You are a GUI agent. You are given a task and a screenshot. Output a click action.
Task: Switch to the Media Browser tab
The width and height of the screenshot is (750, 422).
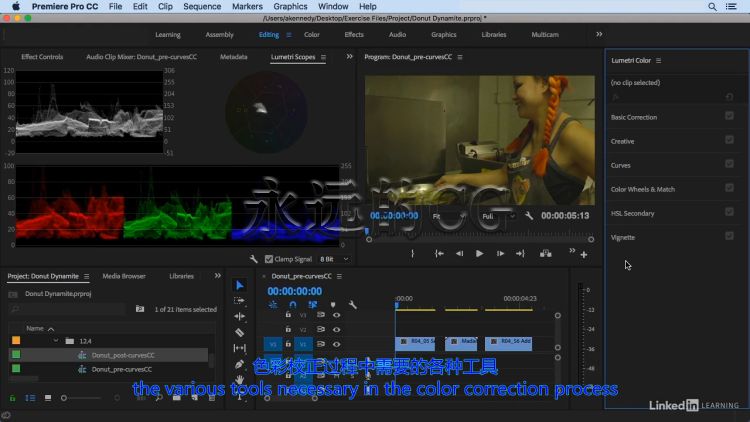click(124, 276)
